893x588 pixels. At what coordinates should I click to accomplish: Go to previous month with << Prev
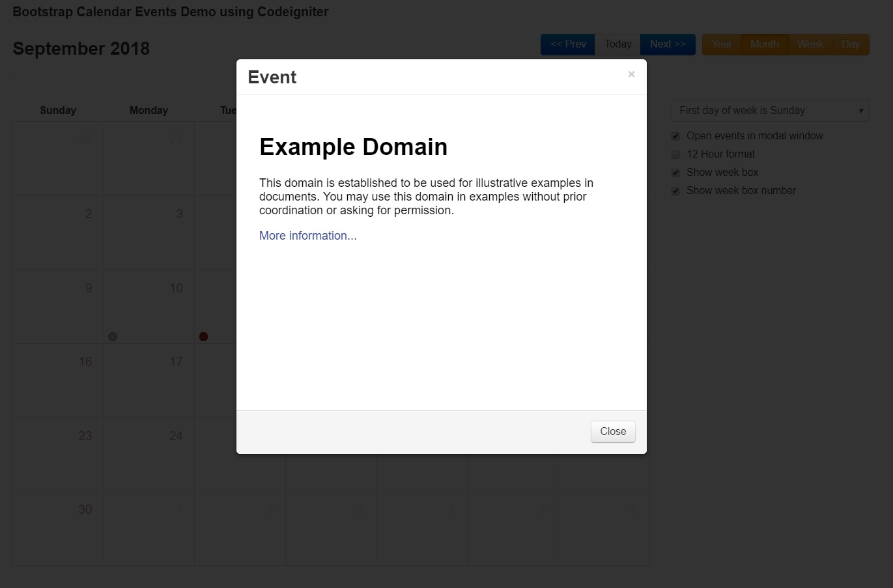tap(568, 44)
